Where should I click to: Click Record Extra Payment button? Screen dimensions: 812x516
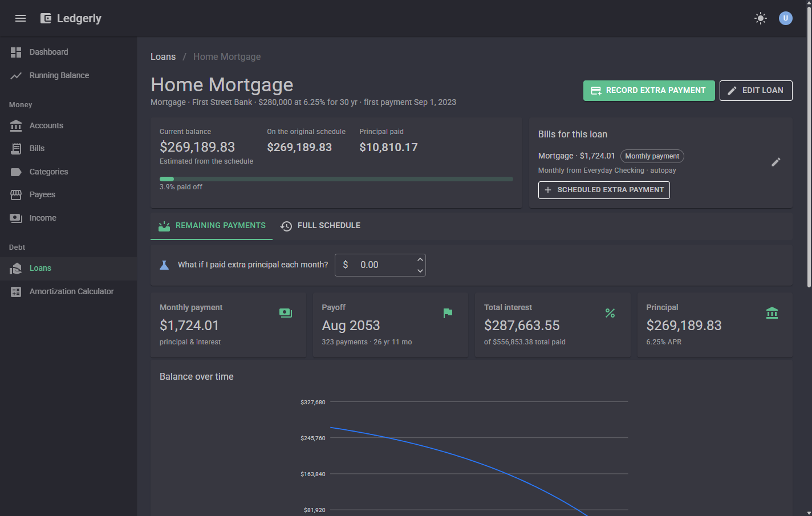pos(649,91)
